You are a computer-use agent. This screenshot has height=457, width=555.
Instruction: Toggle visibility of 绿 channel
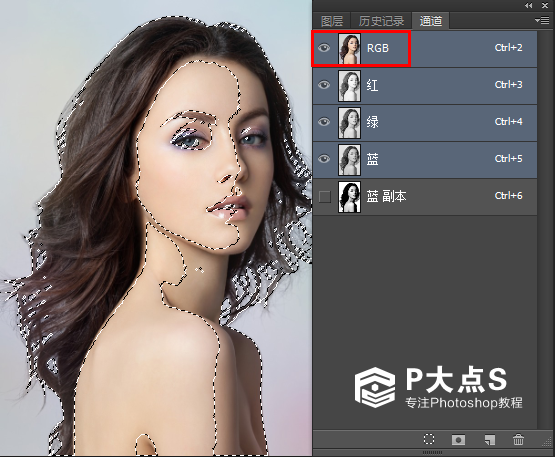click(x=324, y=122)
